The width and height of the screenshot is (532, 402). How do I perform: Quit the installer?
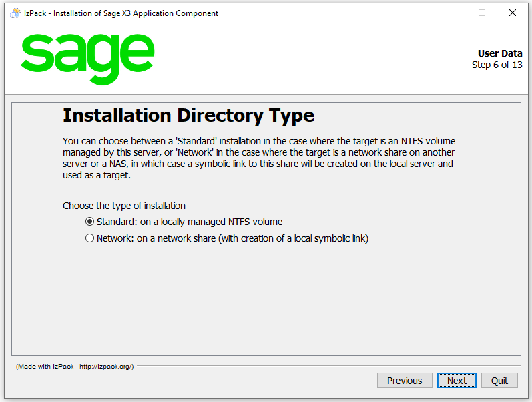tap(499, 381)
